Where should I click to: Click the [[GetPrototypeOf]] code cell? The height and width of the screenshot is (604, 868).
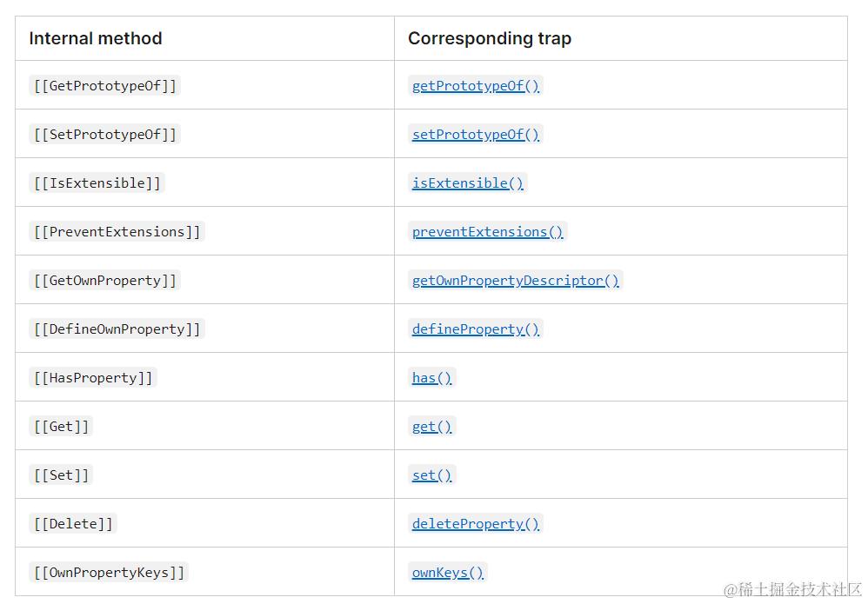tap(104, 86)
